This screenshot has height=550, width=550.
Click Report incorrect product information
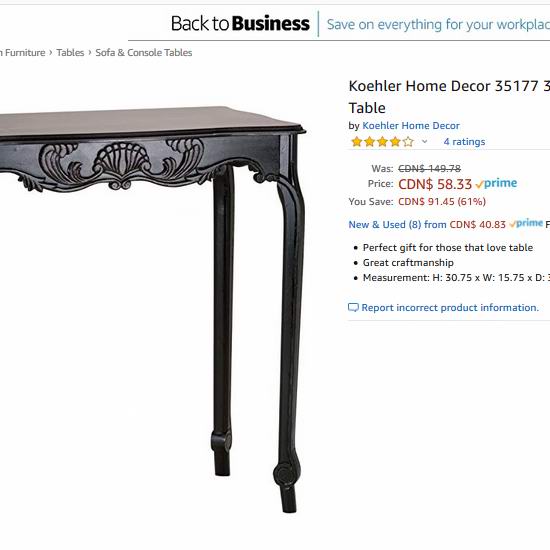pyautogui.click(x=450, y=308)
